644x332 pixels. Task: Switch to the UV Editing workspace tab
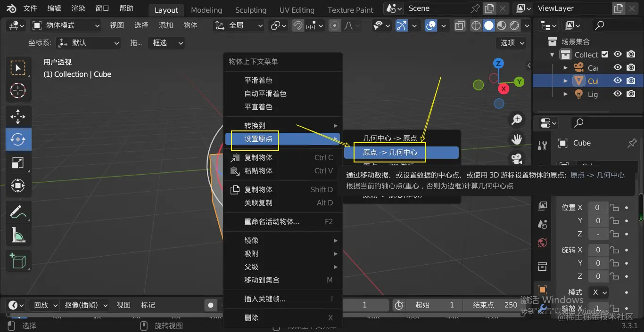coord(297,10)
